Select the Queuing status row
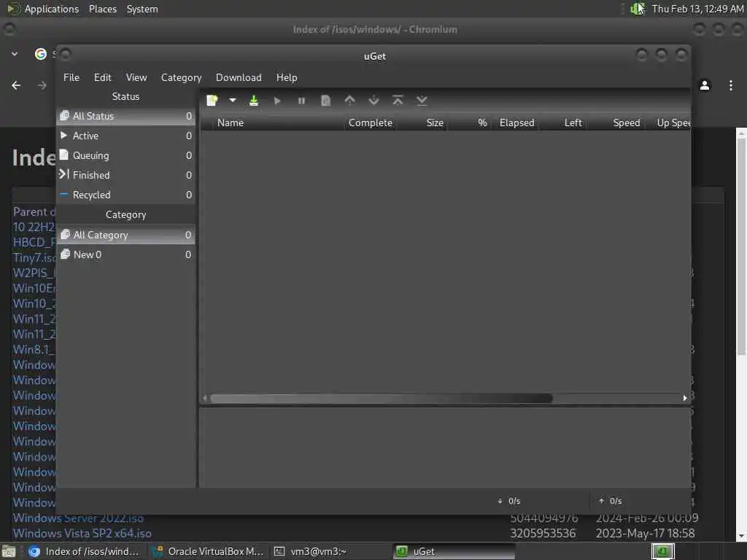747x560 pixels. [x=125, y=156]
